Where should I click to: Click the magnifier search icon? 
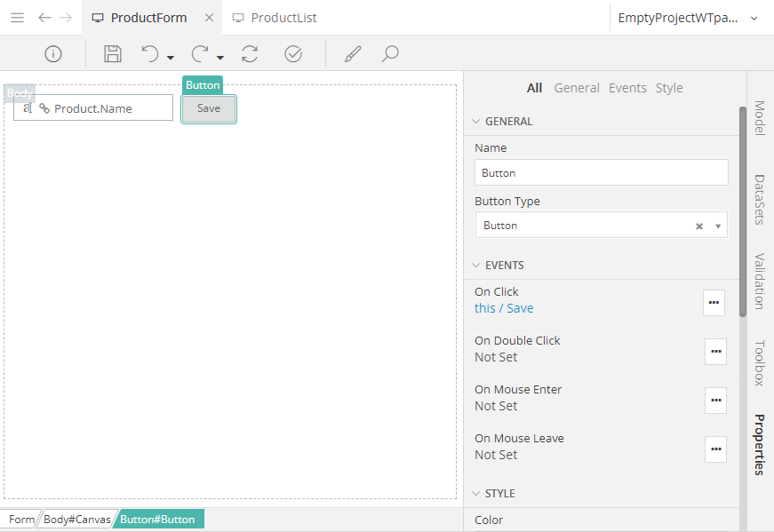(389, 54)
